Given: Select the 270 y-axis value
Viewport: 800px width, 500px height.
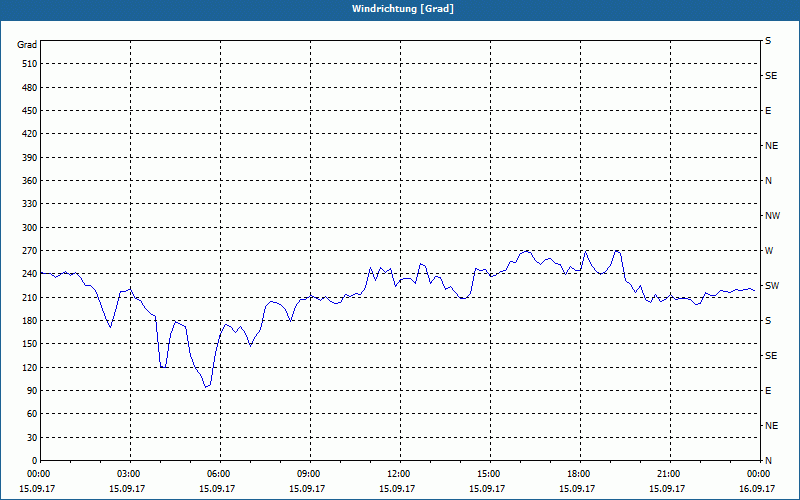Looking at the screenshot, I should coord(30,251).
